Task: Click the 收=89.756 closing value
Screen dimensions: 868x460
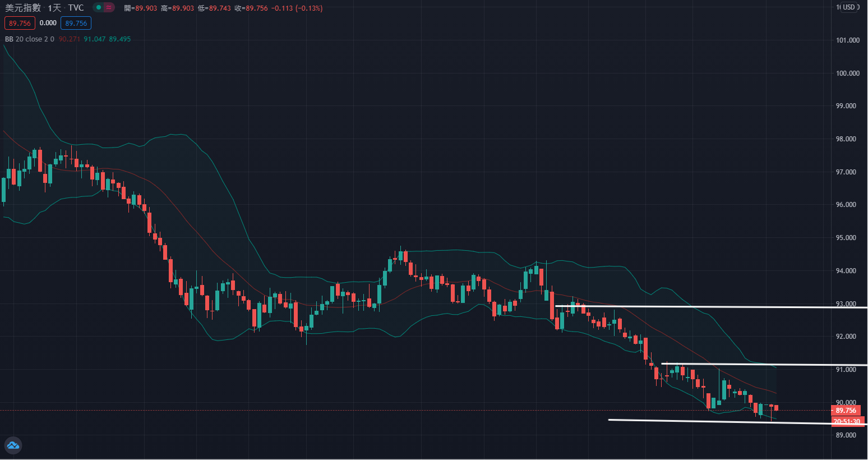Action: click(x=251, y=8)
